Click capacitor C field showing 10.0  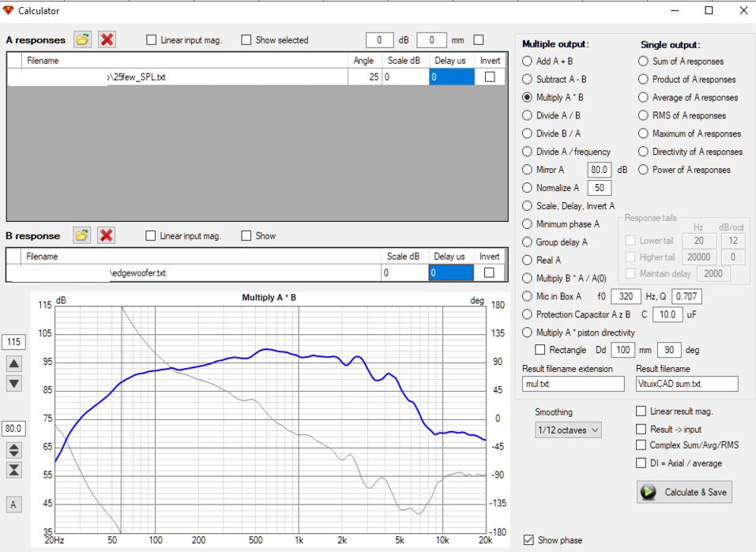click(x=668, y=314)
